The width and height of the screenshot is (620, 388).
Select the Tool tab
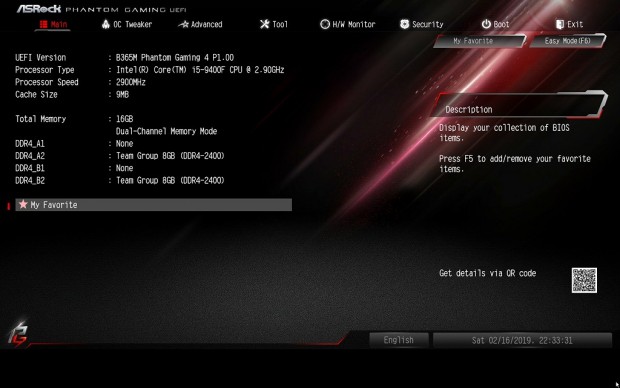pos(274,25)
